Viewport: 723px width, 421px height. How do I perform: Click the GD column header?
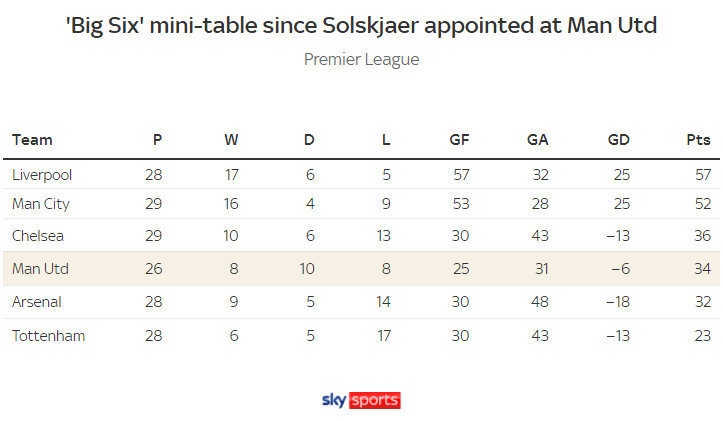(x=618, y=140)
